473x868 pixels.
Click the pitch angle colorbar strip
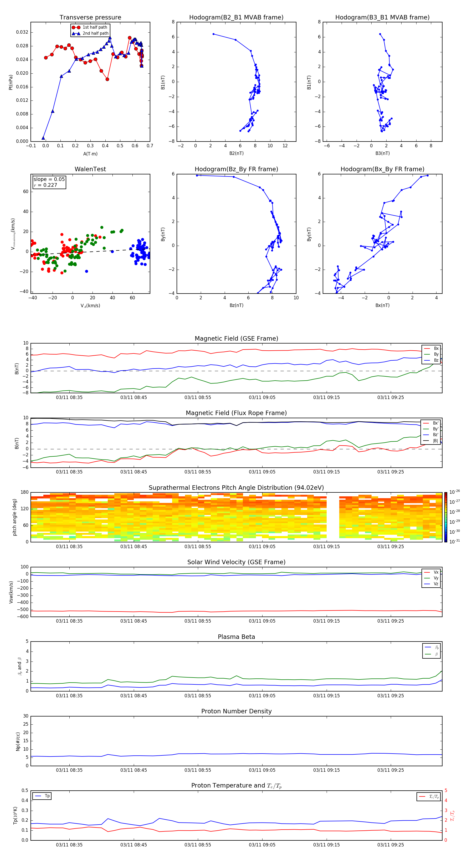(x=446, y=517)
